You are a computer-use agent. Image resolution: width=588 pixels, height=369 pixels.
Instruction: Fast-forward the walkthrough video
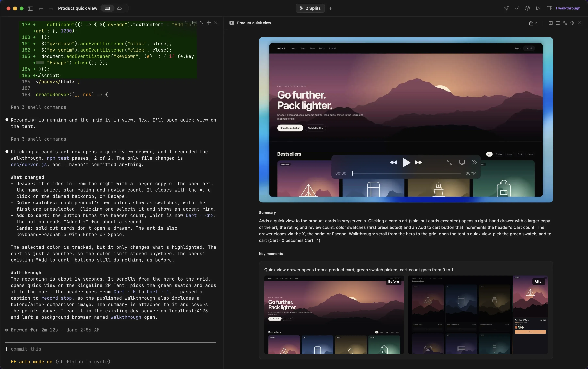(418, 162)
